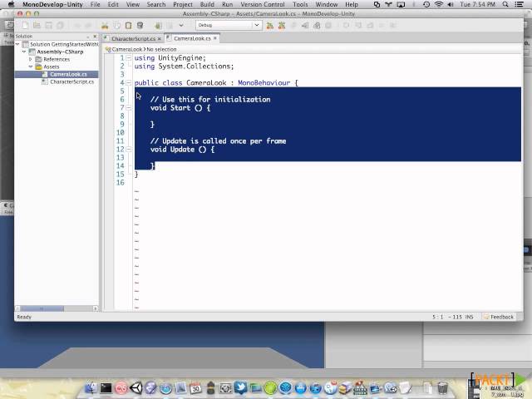Collapse the Solution GettingStartedWith tree node

tap(17, 44)
